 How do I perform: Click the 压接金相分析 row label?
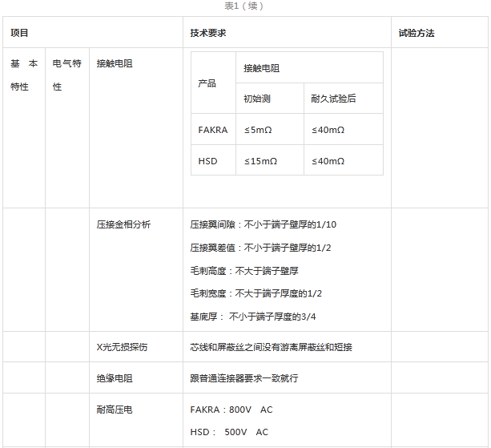(123, 224)
